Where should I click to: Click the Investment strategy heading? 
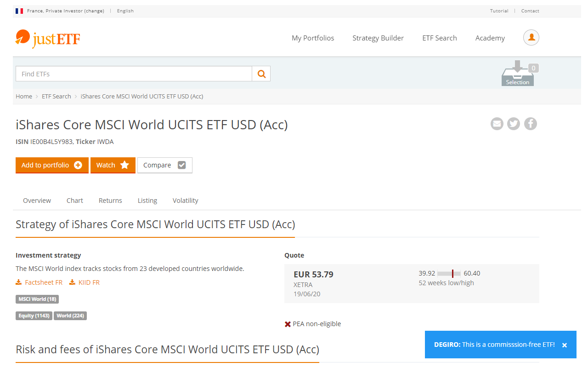pos(48,255)
